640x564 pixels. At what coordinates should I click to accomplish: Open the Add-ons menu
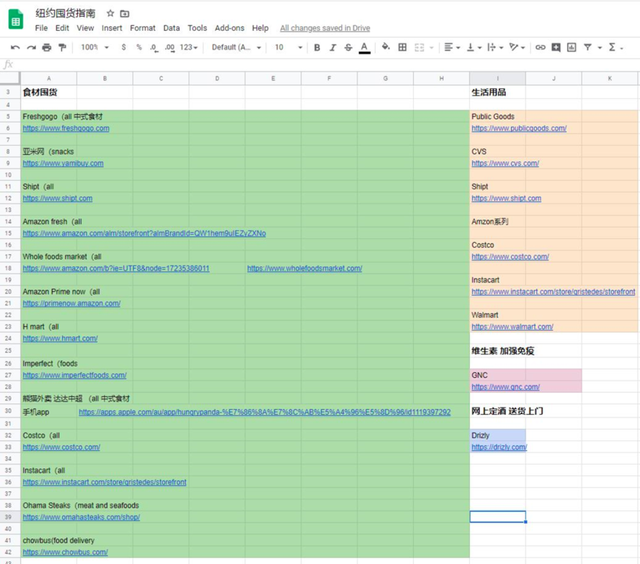point(229,28)
